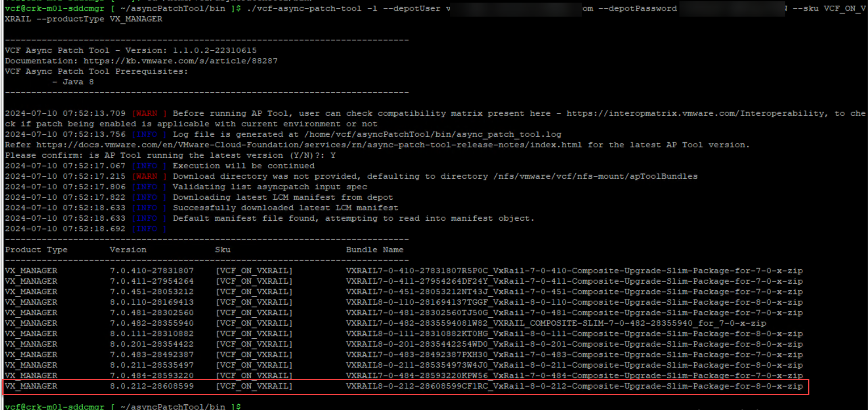Click bundle name VXRAIL7-0-483-28492387PXH30
Screen dimensions: 868x410
point(574,354)
